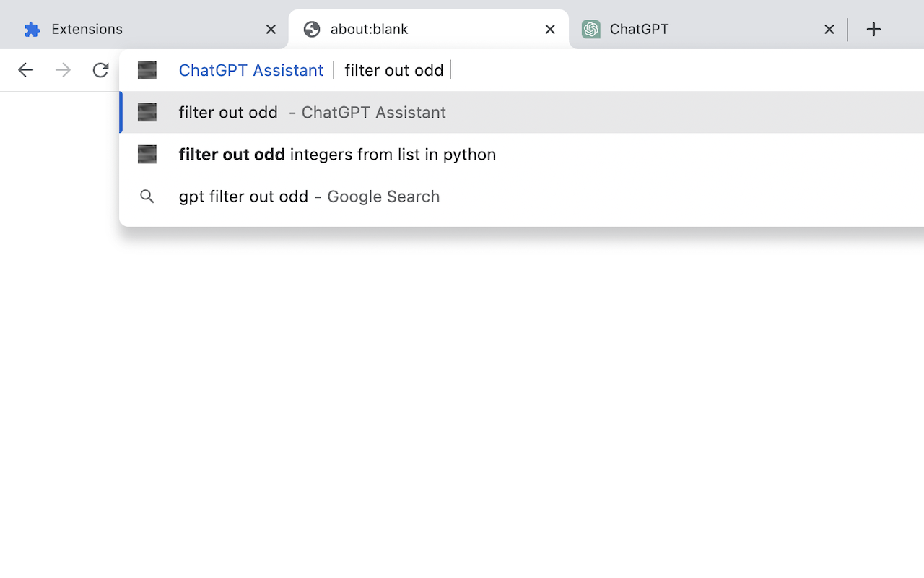The height and width of the screenshot is (578, 924).
Task: Click the about:blank tab globe icon
Action: [x=312, y=30]
